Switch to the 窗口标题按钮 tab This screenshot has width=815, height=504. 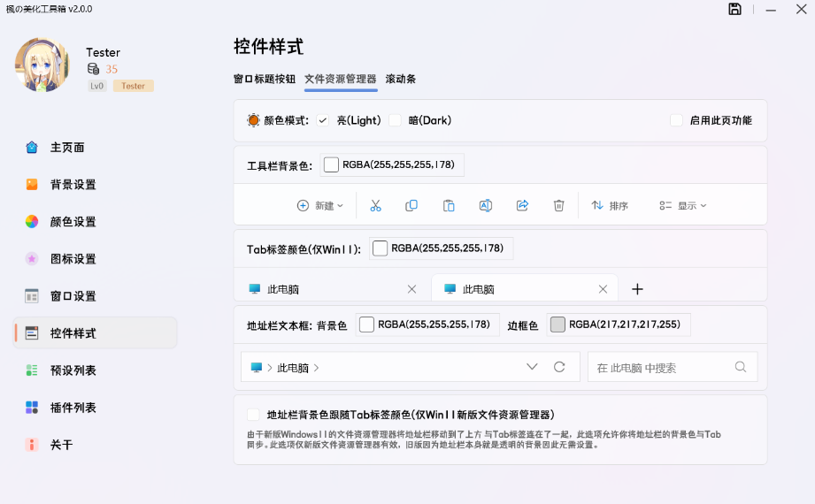pyautogui.click(x=265, y=79)
